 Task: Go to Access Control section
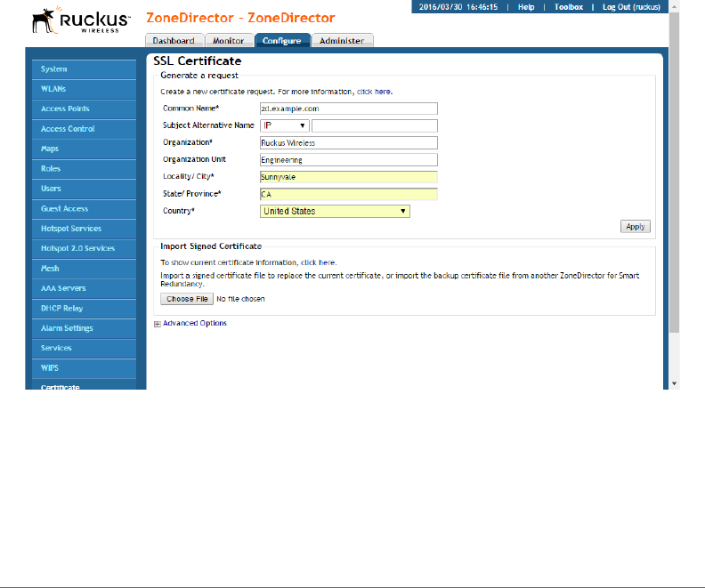(84, 129)
